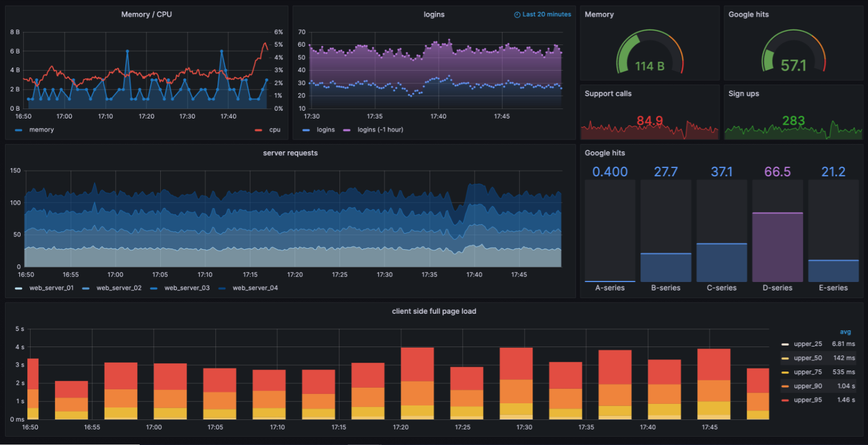Click the 6.81 ms avg value

[x=844, y=344]
